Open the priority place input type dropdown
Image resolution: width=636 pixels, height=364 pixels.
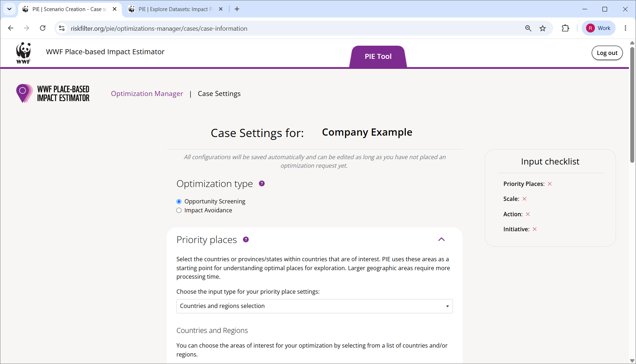pos(314,306)
